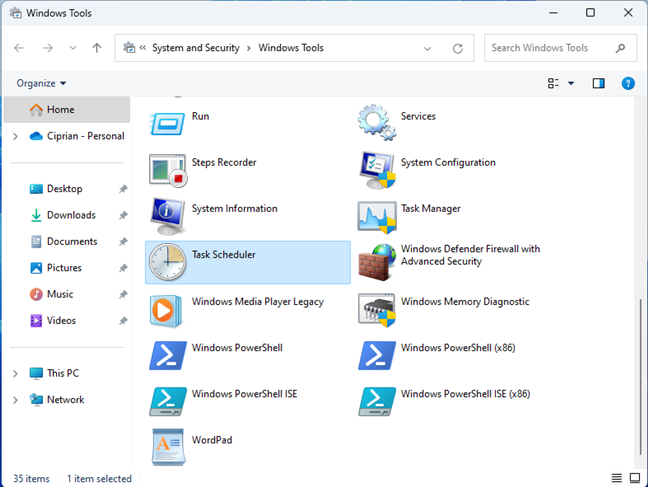The height and width of the screenshot is (487, 648).
Task: Click the Downloads pin icon
Action: click(x=123, y=215)
